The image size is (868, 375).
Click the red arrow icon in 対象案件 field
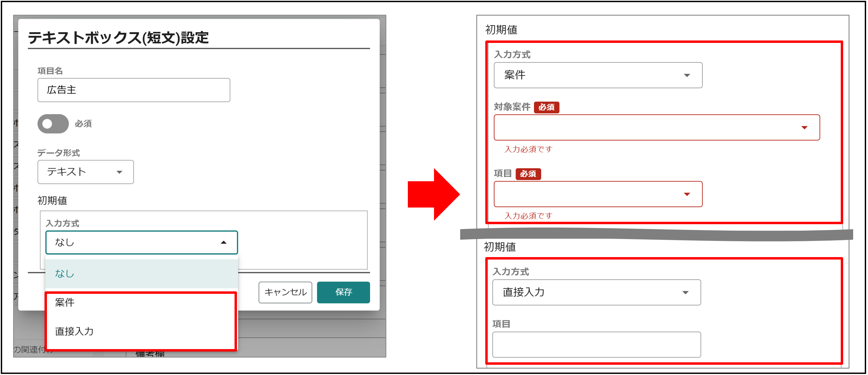click(x=804, y=128)
